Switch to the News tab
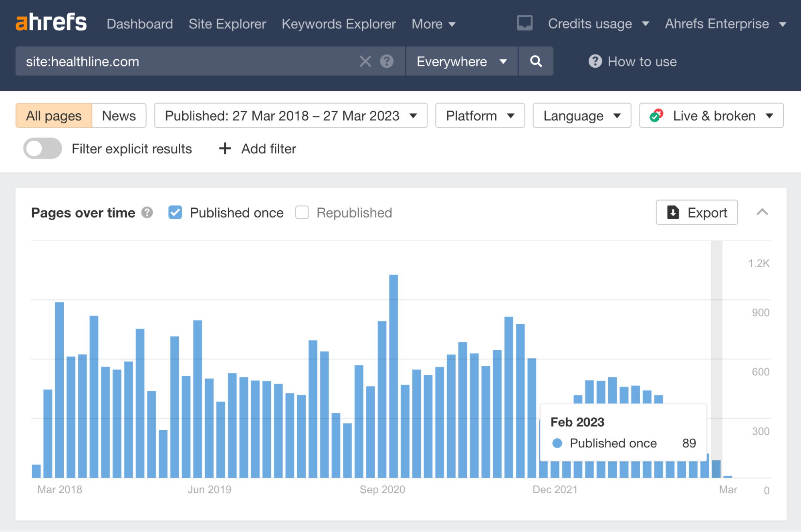This screenshot has width=801, height=532. point(119,115)
